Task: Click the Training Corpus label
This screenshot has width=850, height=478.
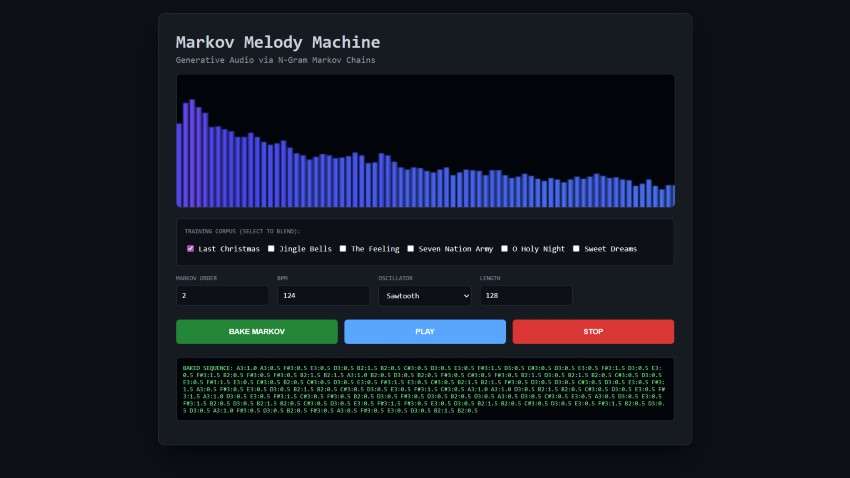Action: coord(242,231)
